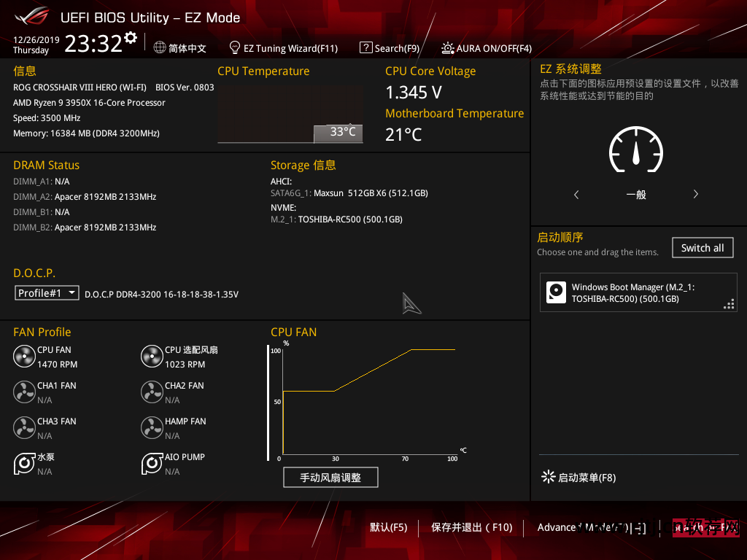The image size is (747, 560).
Task: Click the 21°C motherboard temperature value
Action: pos(403,135)
